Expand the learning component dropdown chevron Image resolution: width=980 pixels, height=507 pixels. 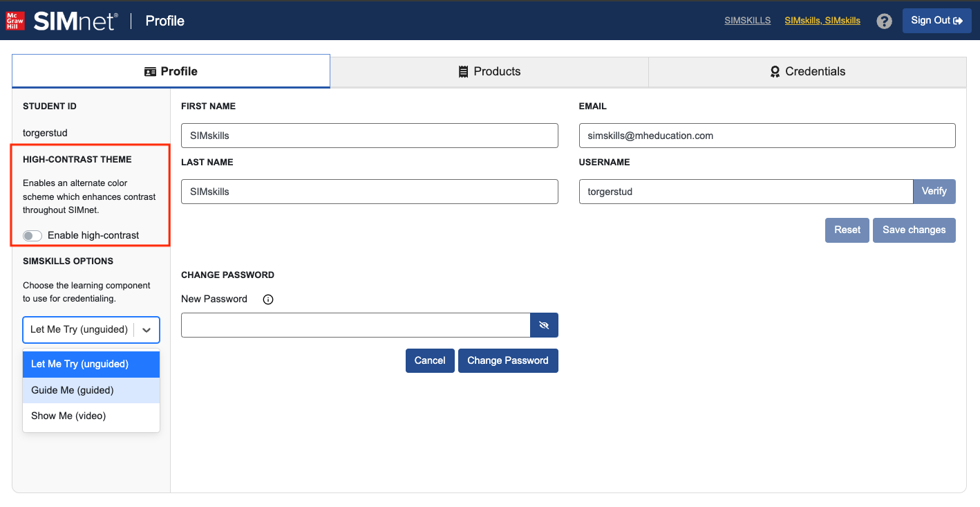pos(147,330)
